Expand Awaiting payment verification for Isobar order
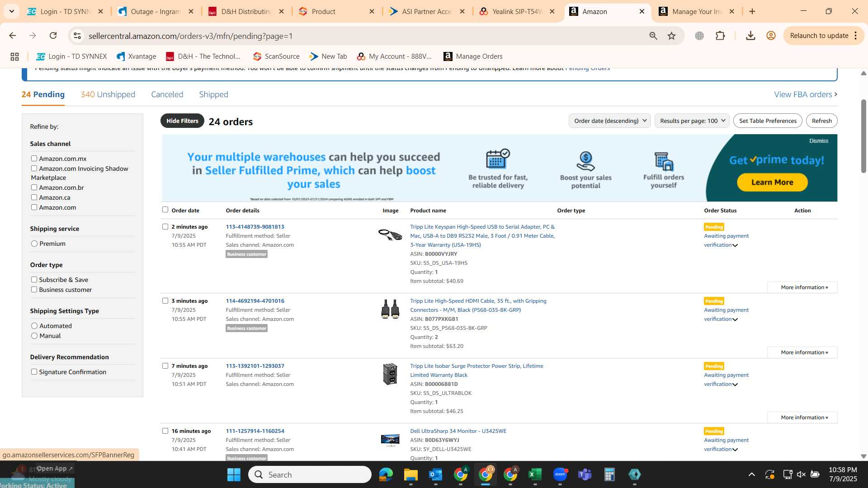Viewport: 868px width, 488px height. click(735, 385)
